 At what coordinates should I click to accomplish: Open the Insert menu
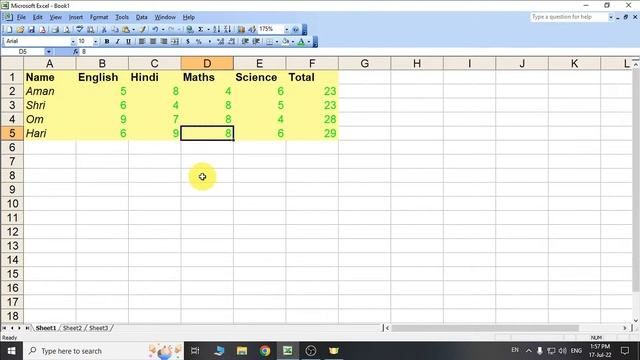76,17
